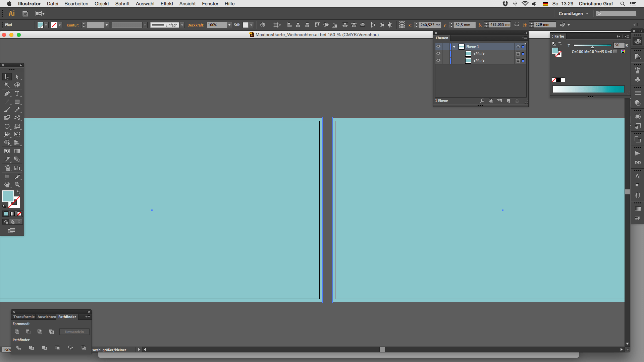Toggle visibility of second Pfad sublayer
Viewport: 644px width, 362px height.
[x=438, y=61]
